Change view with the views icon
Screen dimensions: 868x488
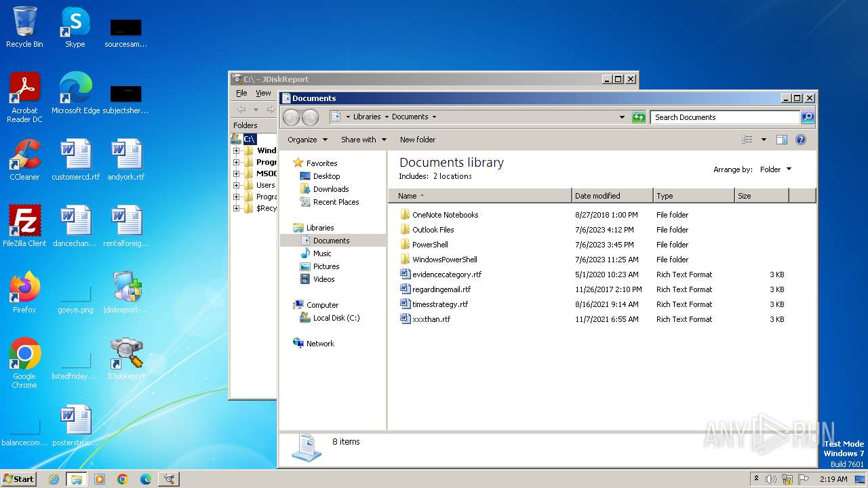click(x=747, y=140)
